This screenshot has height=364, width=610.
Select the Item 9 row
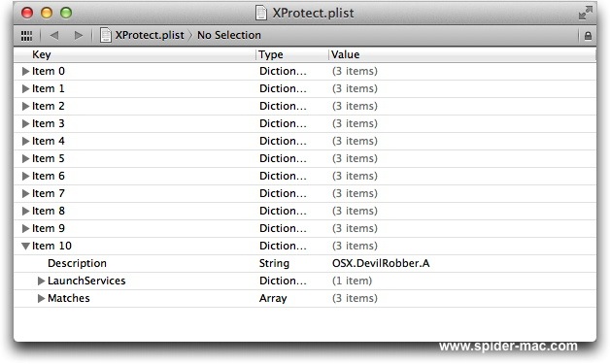coord(305,228)
